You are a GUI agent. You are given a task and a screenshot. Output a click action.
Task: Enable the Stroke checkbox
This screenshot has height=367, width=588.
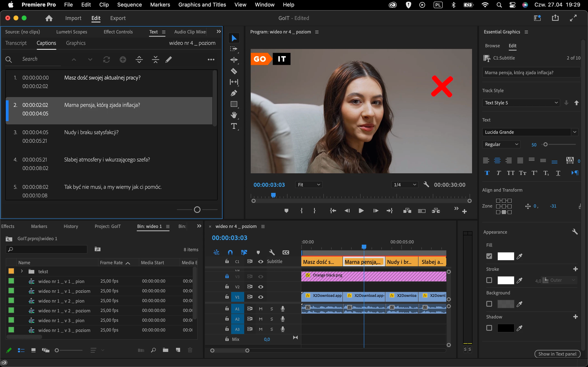click(x=489, y=280)
